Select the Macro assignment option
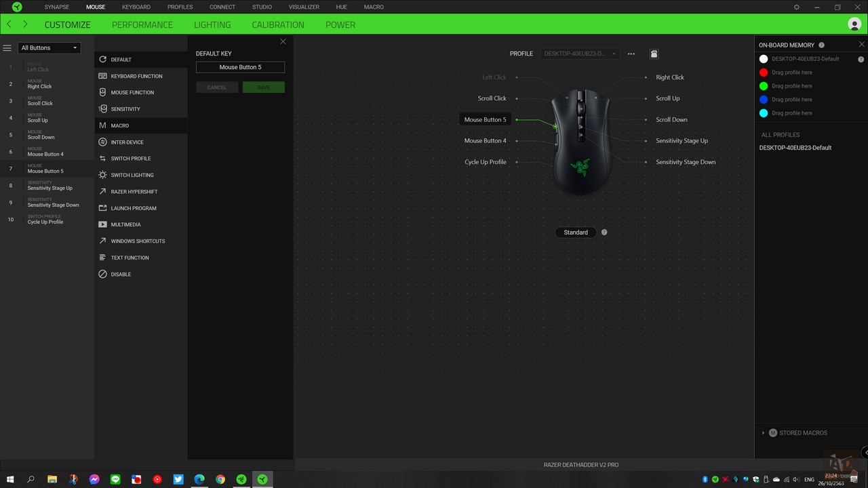This screenshot has width=868, height=488. coord(141,125)
